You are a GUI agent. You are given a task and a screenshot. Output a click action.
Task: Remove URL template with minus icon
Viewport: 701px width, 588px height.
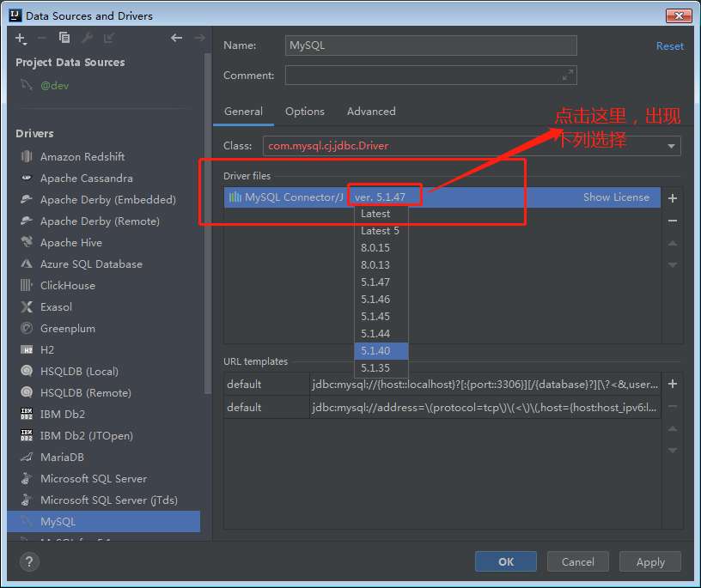[673, 406]
